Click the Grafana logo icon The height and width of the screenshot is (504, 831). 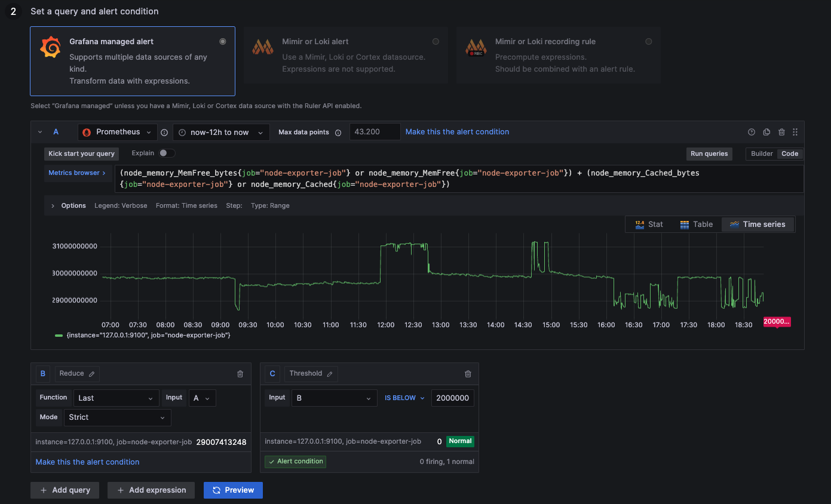tap(50, 47)
